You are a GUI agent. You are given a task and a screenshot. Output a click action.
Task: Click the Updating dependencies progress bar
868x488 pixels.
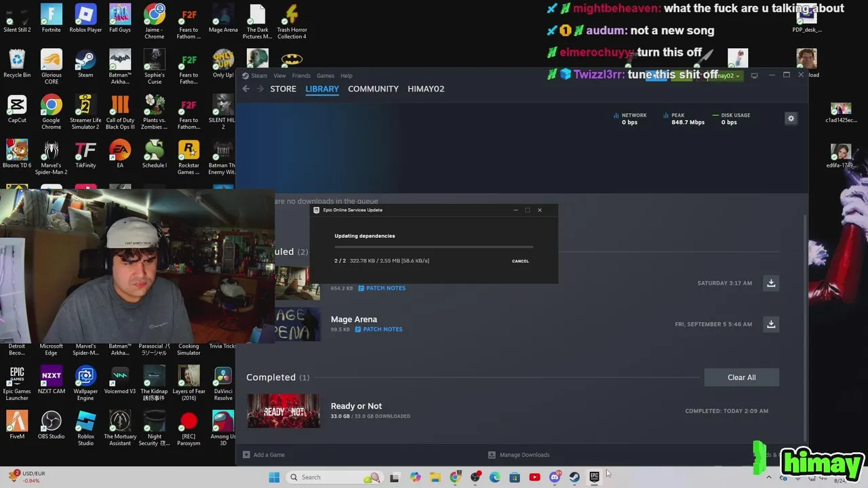click(434, 247)
